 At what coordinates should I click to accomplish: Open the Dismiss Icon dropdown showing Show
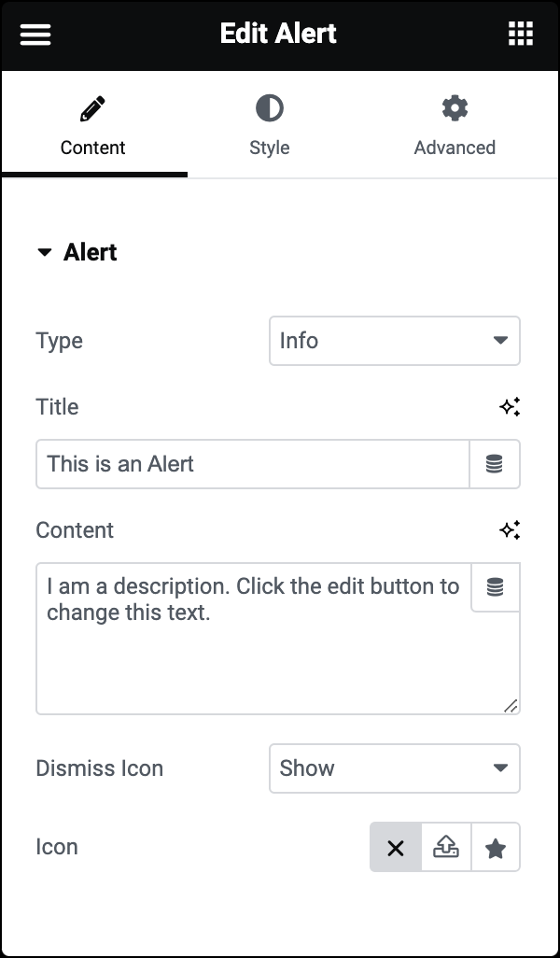(394, 768)
